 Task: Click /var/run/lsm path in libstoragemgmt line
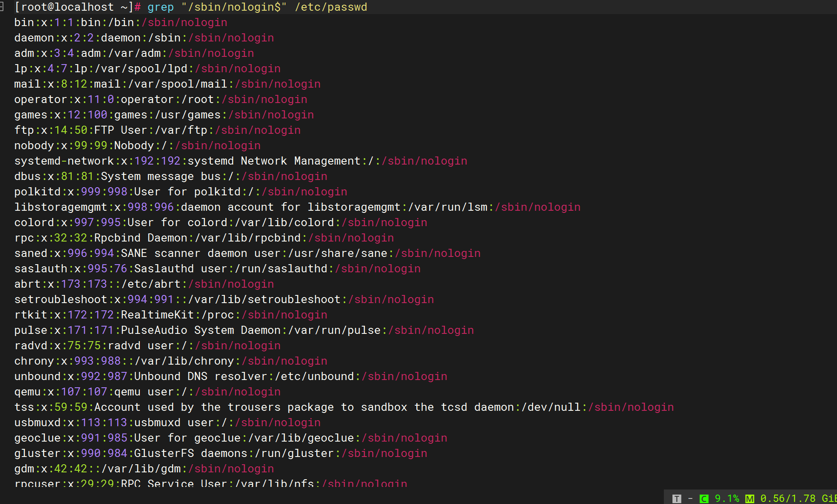pyautogui.click(x=448, y=207)
